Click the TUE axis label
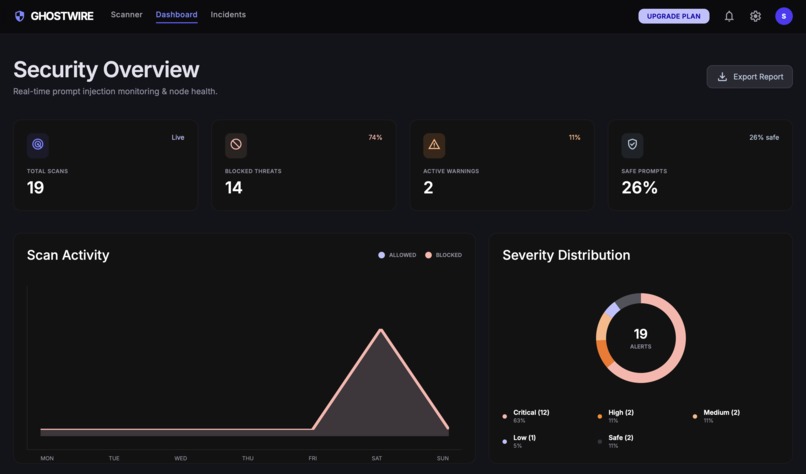 tap(114, 458)
